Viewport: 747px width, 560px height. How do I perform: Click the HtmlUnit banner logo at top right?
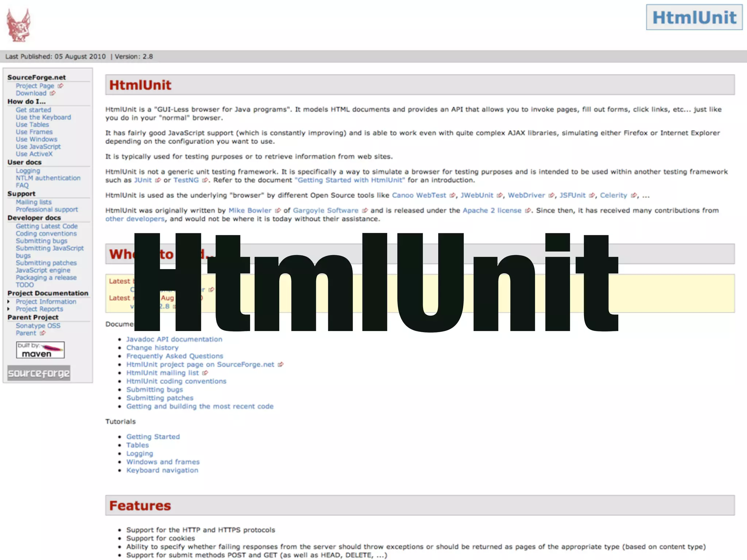(x=694, y=17)
